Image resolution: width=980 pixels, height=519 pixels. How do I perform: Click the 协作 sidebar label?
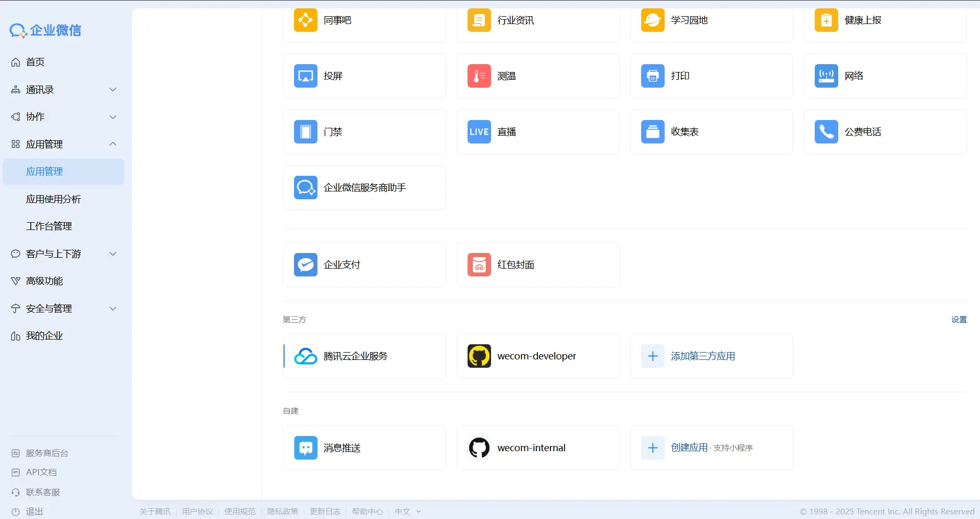(35, 117)
